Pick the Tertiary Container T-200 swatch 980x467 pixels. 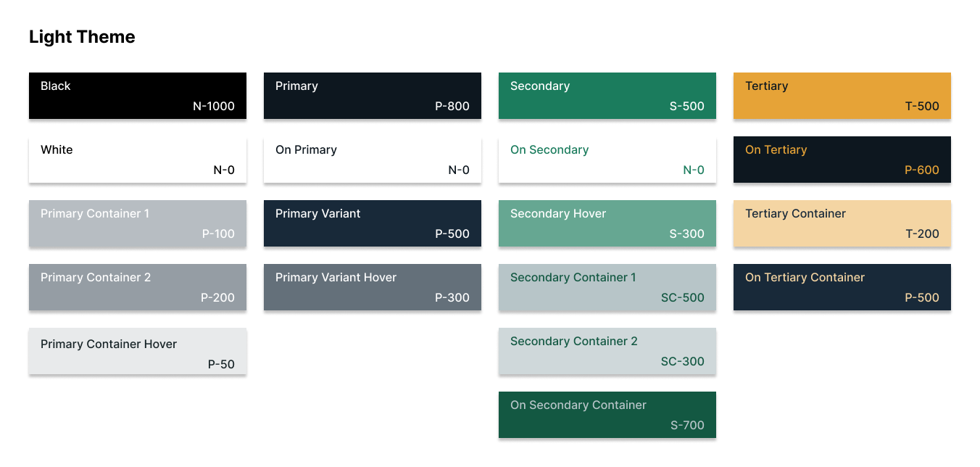pyautogui.click(x=842, y=223)
